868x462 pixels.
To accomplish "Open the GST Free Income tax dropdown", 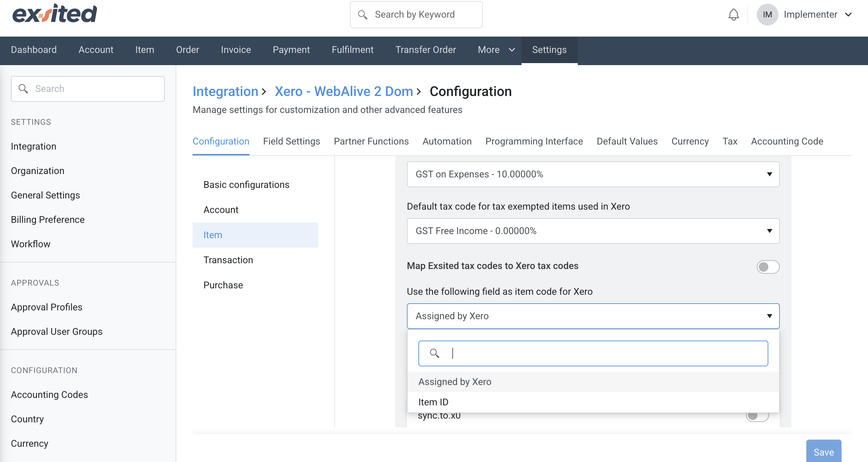I will point(593,231).
